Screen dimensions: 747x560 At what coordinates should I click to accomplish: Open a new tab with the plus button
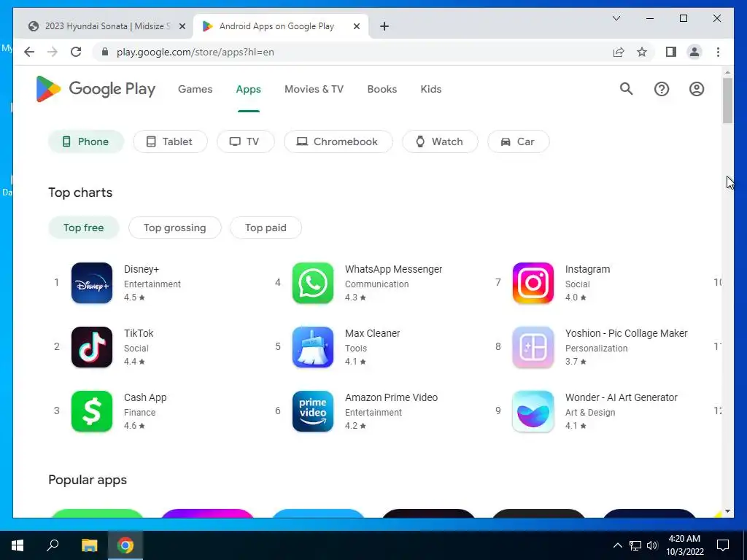tap(384, 27)
